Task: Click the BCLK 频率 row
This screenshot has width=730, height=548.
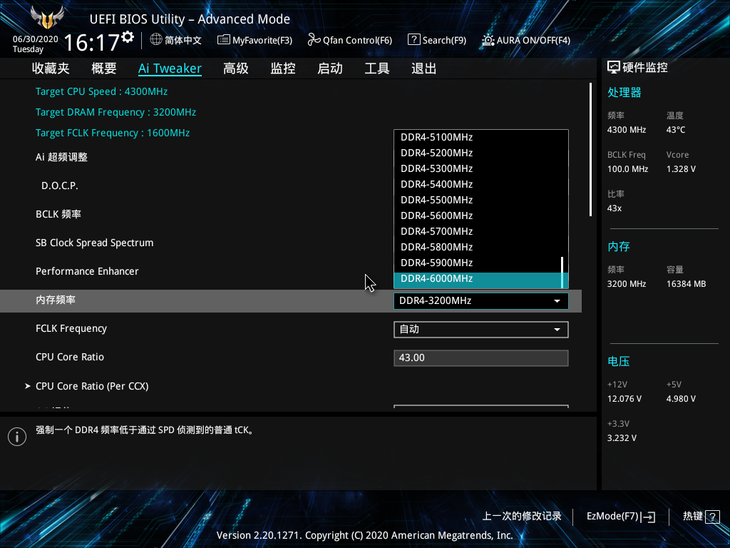Action: (x=58, y=214)
